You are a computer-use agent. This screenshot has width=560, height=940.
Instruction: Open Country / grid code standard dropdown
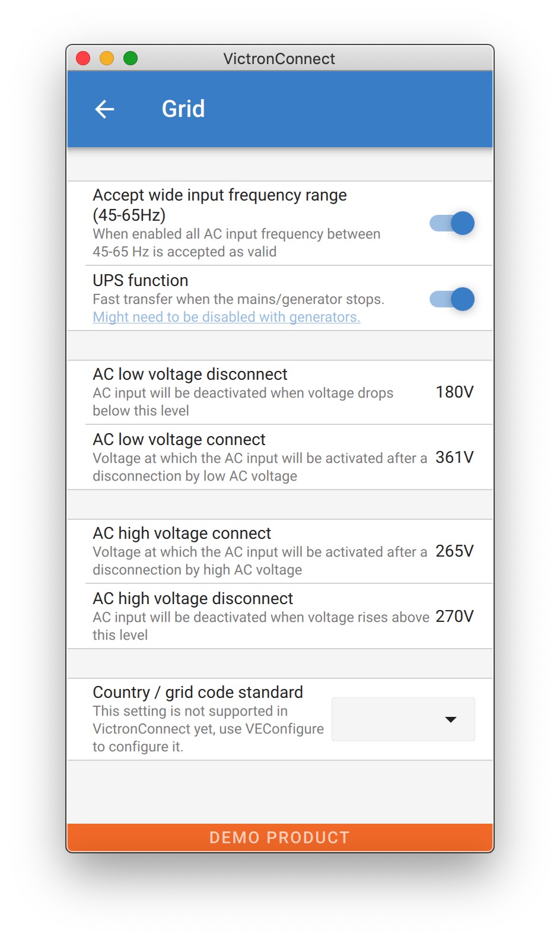point(403,719)
